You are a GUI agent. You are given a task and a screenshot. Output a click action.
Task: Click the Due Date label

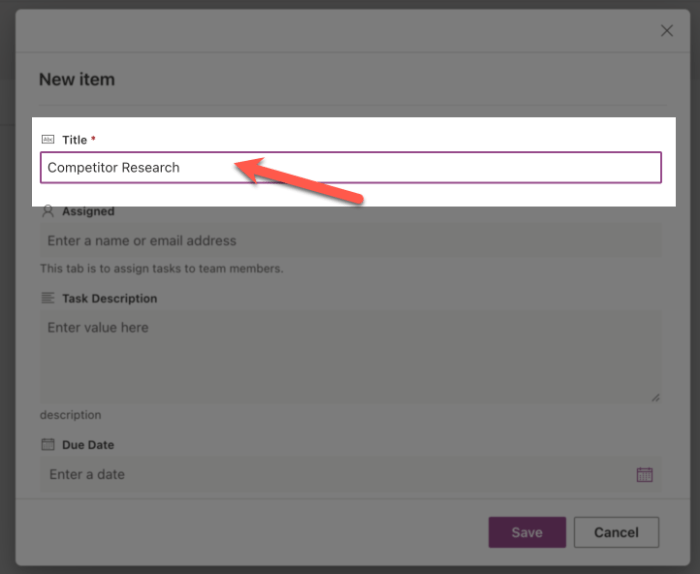pyautogui.click(x=88, y=445)
